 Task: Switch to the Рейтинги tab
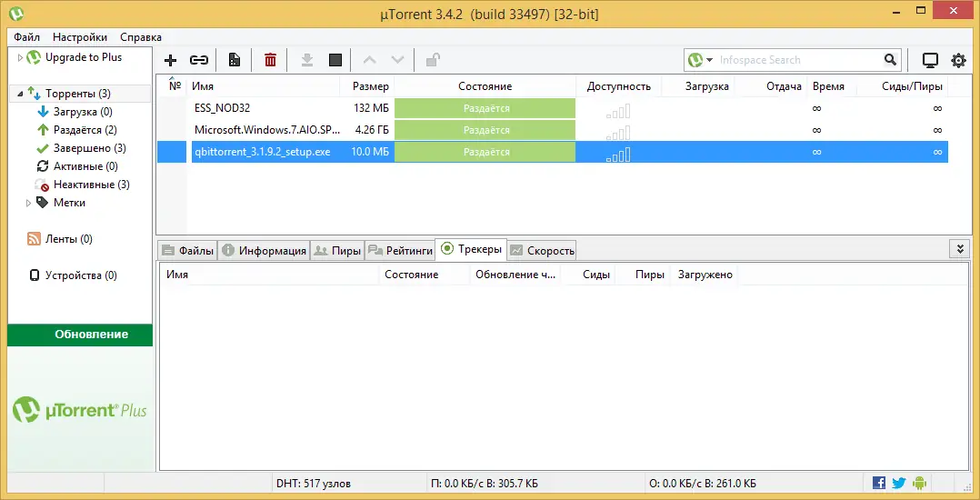400,251
